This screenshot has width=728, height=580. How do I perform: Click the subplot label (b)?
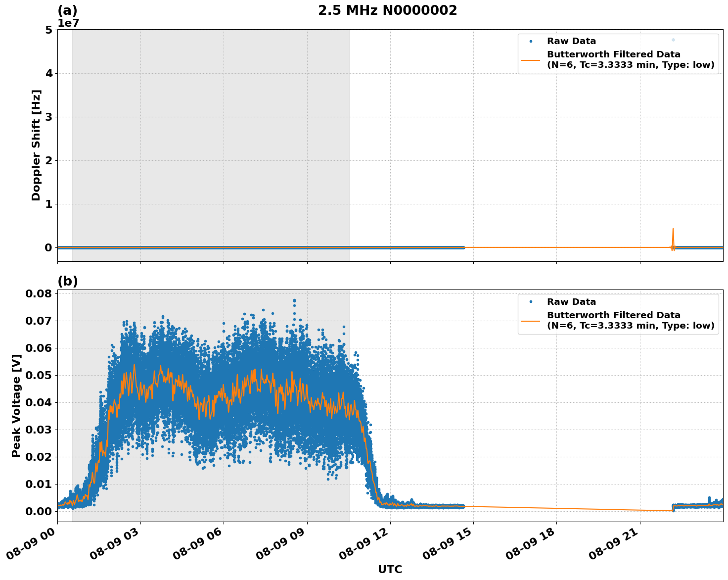click(68, 281)
